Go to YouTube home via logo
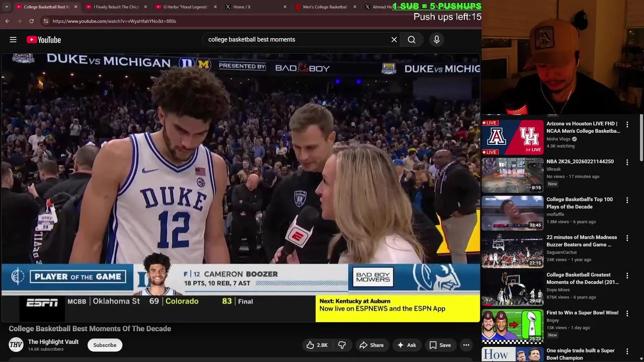The width and height of the screenshot is (644, 362). tap(44, 40)
